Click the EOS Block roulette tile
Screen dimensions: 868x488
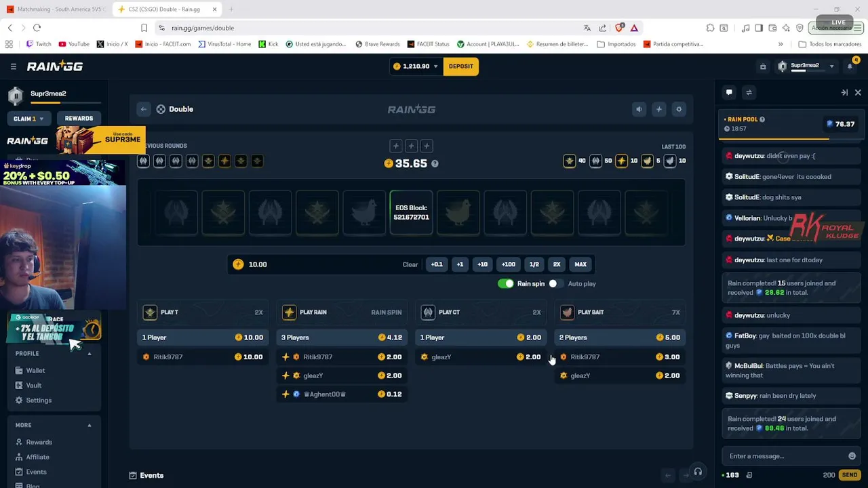[x=411, y=213]
